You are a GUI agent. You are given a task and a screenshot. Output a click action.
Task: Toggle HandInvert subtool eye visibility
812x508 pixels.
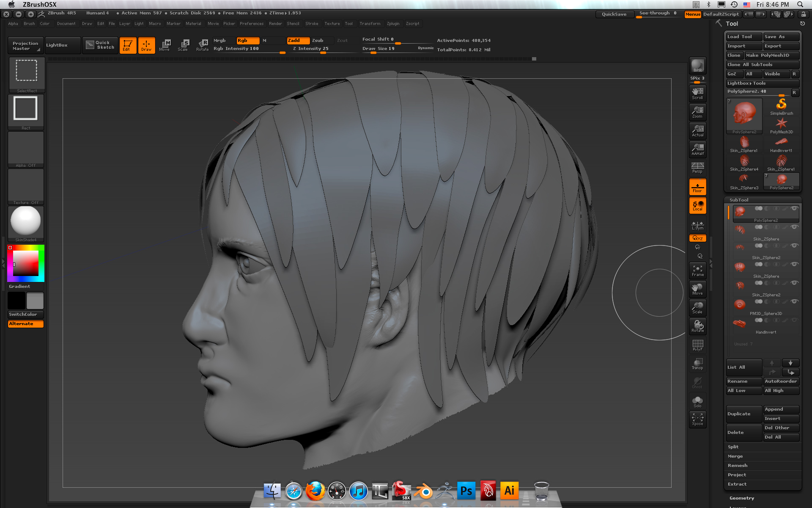(794, 320)
